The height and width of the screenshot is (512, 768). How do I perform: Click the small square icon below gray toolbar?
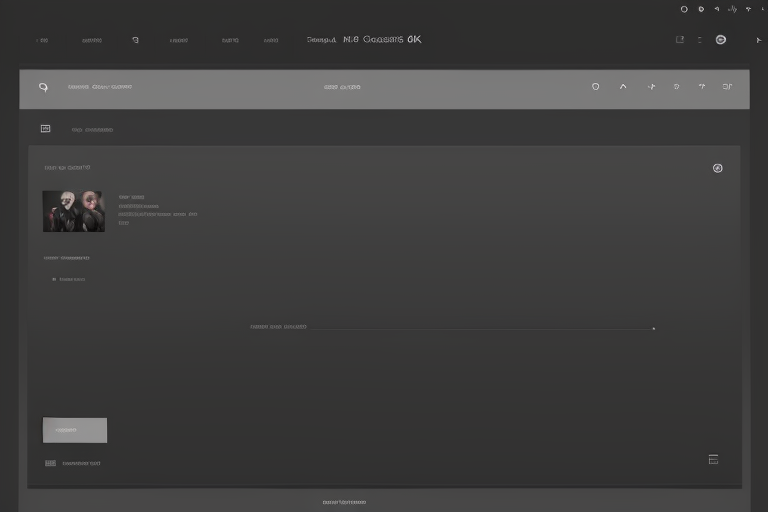click(x=45, y=129)
